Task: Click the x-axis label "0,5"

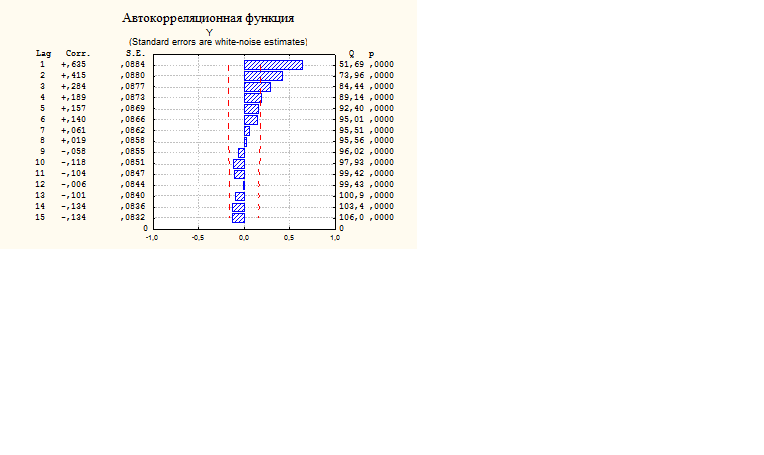Action: point(289,238)
